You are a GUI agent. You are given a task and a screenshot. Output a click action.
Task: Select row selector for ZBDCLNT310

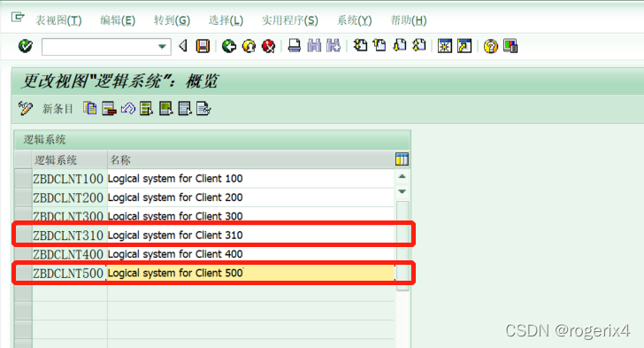(23, 236)
